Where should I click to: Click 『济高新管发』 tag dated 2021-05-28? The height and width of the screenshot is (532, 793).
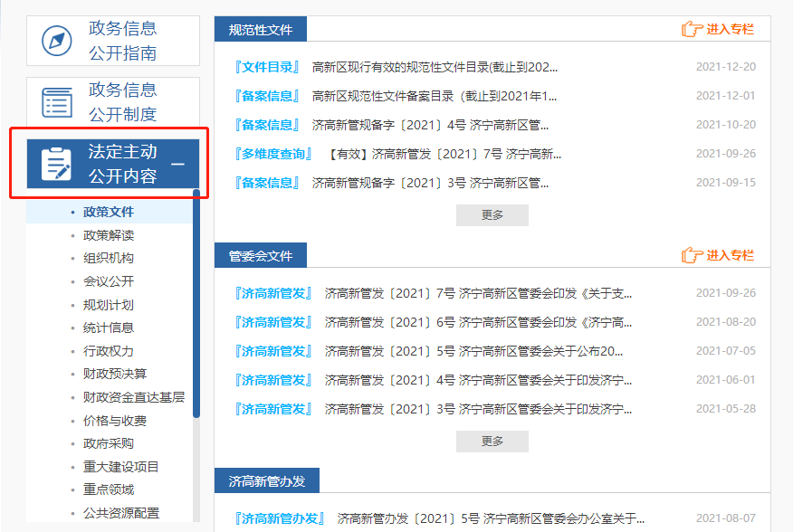click(x=273, y=409)
